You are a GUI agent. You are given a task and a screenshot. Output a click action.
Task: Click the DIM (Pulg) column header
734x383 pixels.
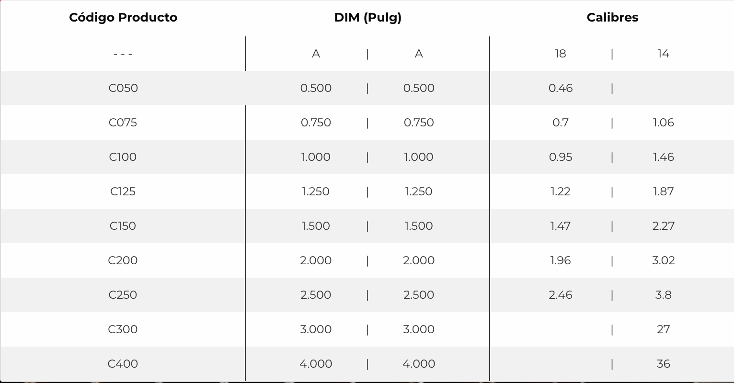point(368,17)
